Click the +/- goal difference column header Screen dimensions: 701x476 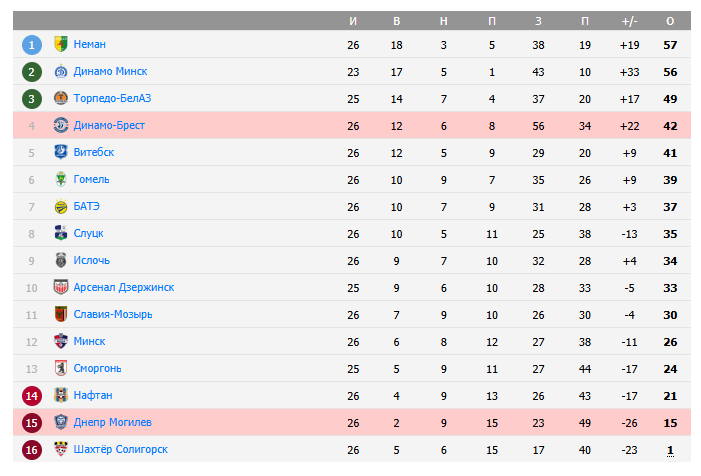coord(629,21)
